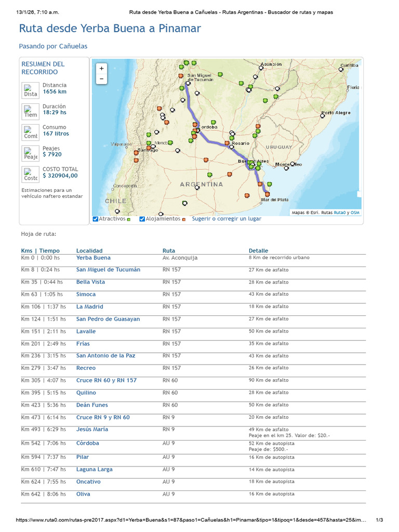Click the Detalle column header

tap(258, 251)
